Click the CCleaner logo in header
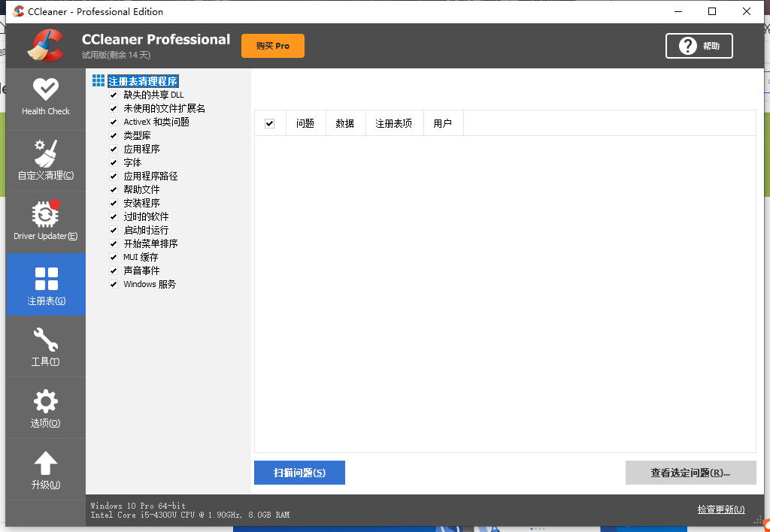 (46, 46)
